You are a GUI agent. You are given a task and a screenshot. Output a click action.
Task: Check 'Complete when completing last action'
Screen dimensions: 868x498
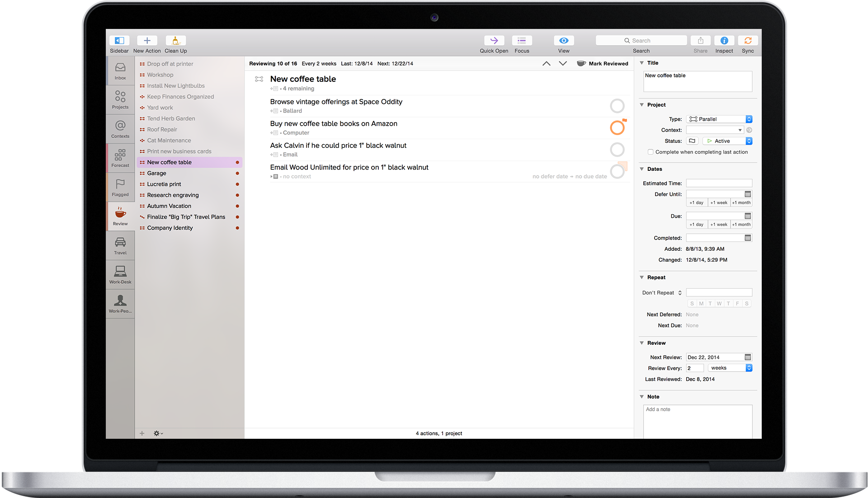[651, 152]
